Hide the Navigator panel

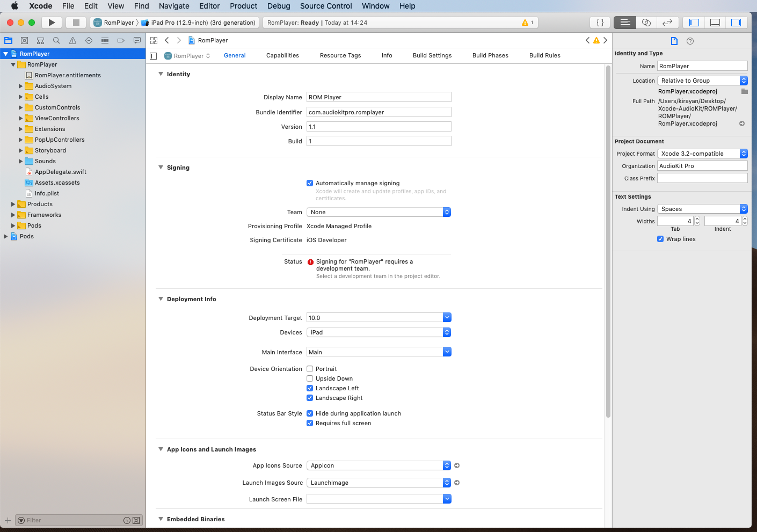click(x=694, y=23)
